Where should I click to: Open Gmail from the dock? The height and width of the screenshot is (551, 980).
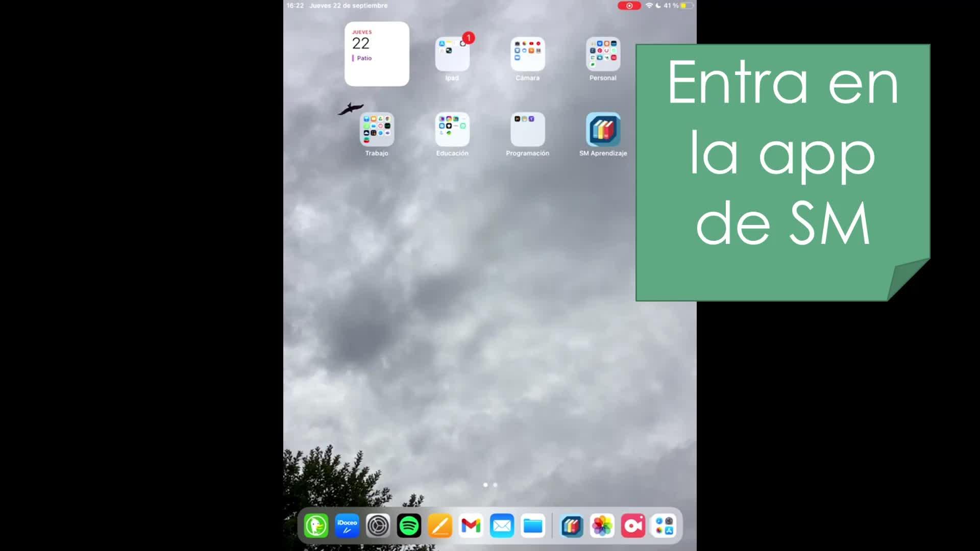pyautogui.click(x=471, y=526)
